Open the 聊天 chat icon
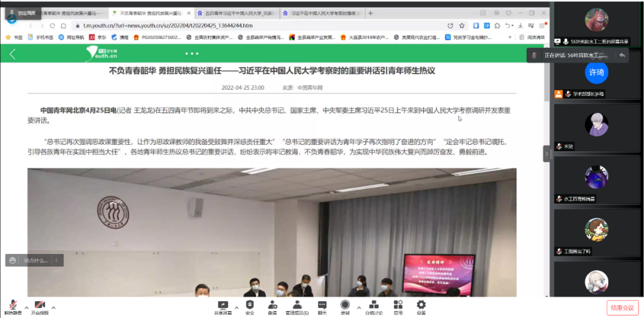This screenshot has height=318, width=644. 322,305
